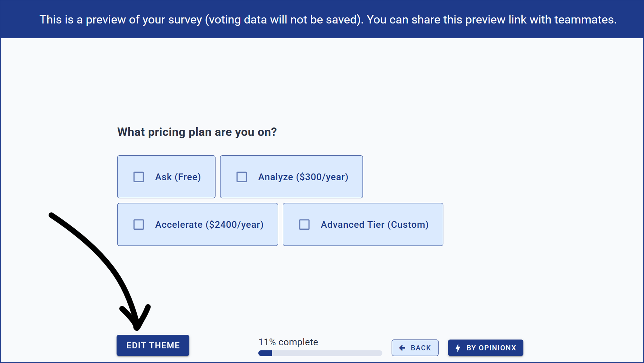Click the "share this preview link" banner sentence
This screenshot has height=363, width=644.
492,20
